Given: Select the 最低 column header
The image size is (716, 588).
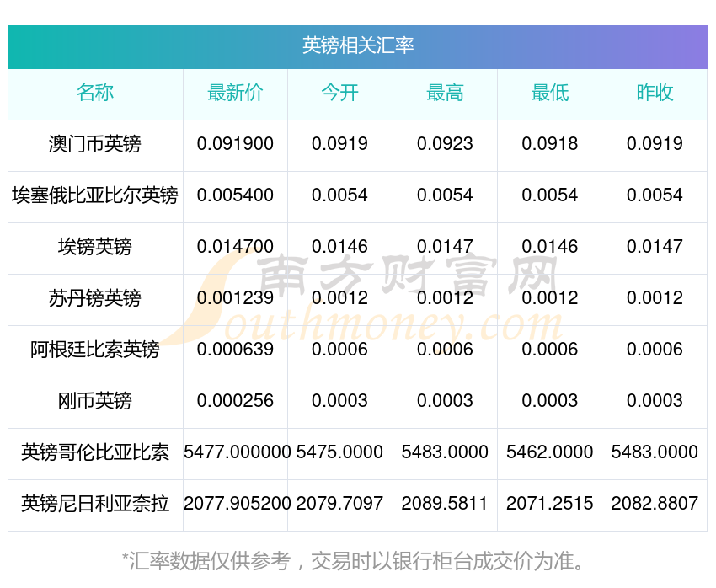Looking at the screenshot, I should tap(550, 93).
